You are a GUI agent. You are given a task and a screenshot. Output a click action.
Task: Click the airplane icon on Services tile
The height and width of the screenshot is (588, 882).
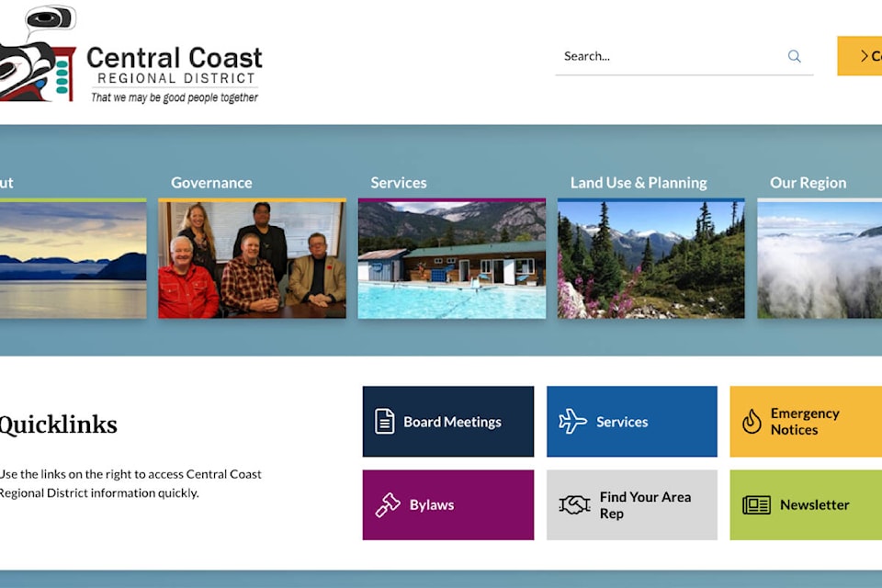[x=572, y=421]
